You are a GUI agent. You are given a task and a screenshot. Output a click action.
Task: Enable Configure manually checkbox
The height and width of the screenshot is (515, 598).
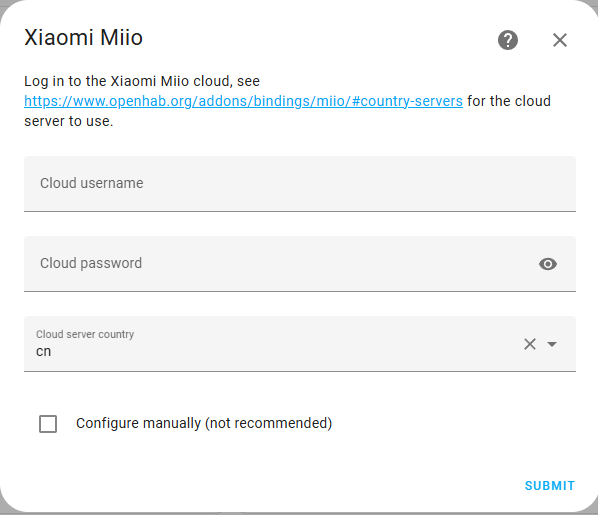[48, 424]
